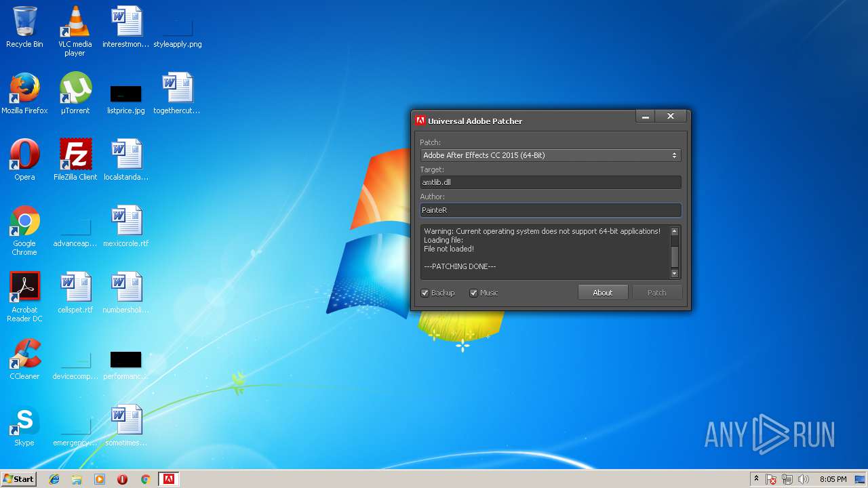Open Mozilla Firefox desktop shortcut

(24, 94)
